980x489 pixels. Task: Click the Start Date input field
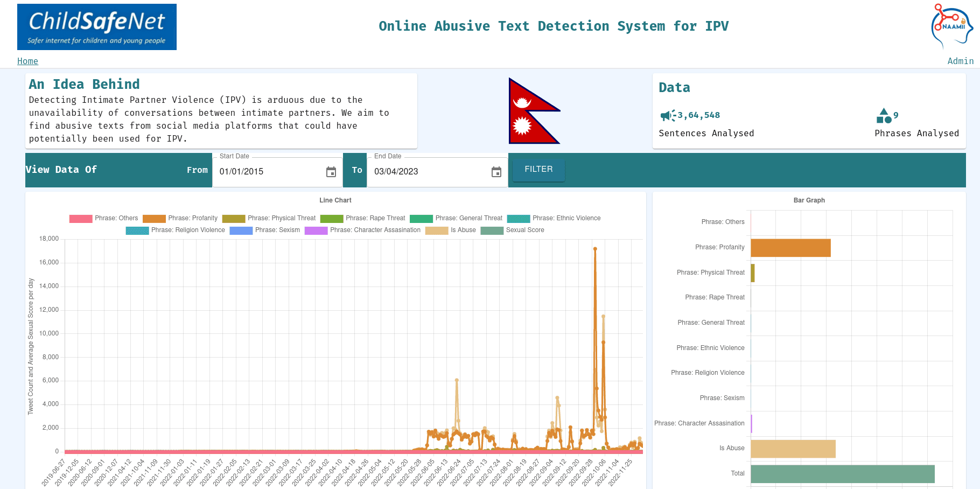(x=267, y=172)
